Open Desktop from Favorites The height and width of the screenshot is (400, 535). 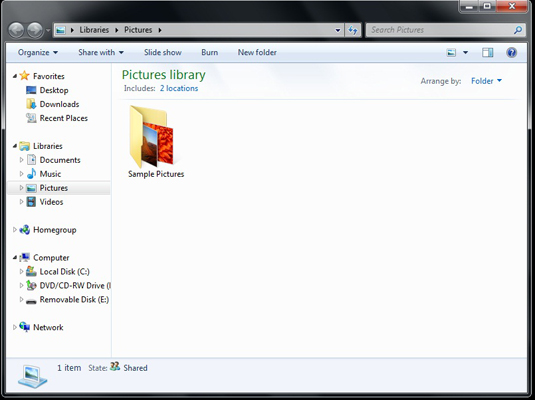(x=54, y=90)
